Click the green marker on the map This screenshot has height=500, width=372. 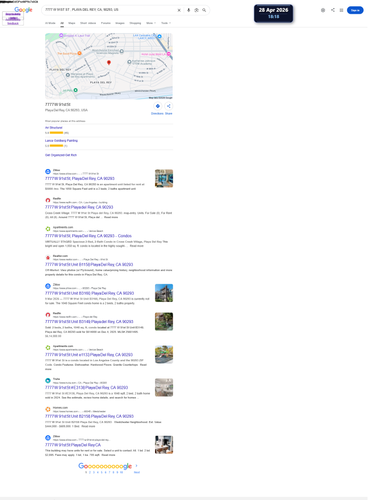point(76,90)
